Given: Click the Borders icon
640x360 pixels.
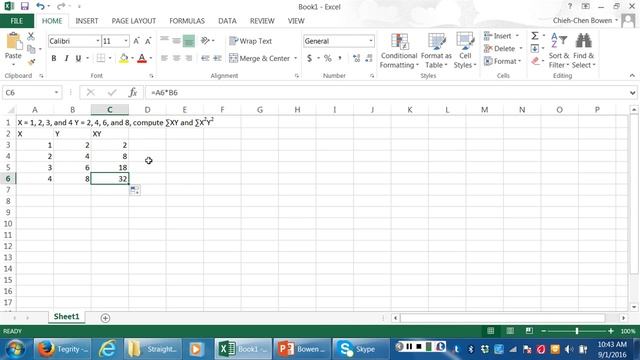Looking at the screenshot, I should (x=100, y=58).
